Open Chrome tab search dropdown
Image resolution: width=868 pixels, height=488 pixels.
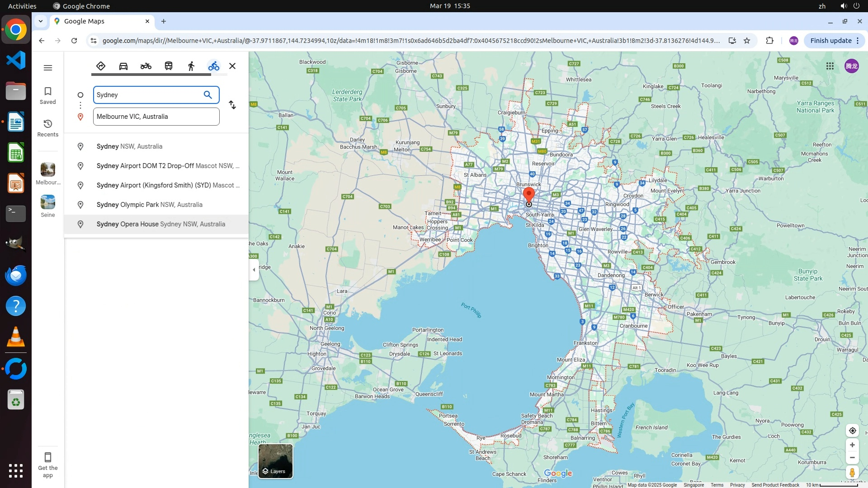point(41,21)
